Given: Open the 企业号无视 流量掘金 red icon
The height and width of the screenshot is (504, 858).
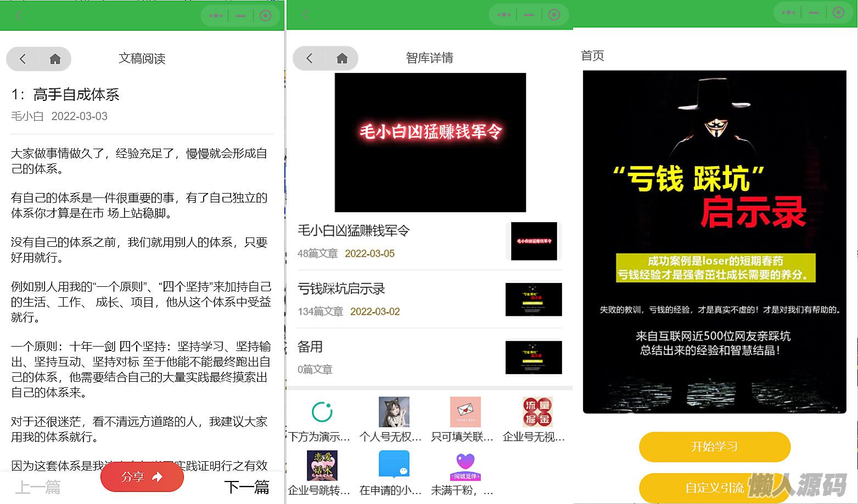Looking at the screenshot, I should (x=537, y=412).
